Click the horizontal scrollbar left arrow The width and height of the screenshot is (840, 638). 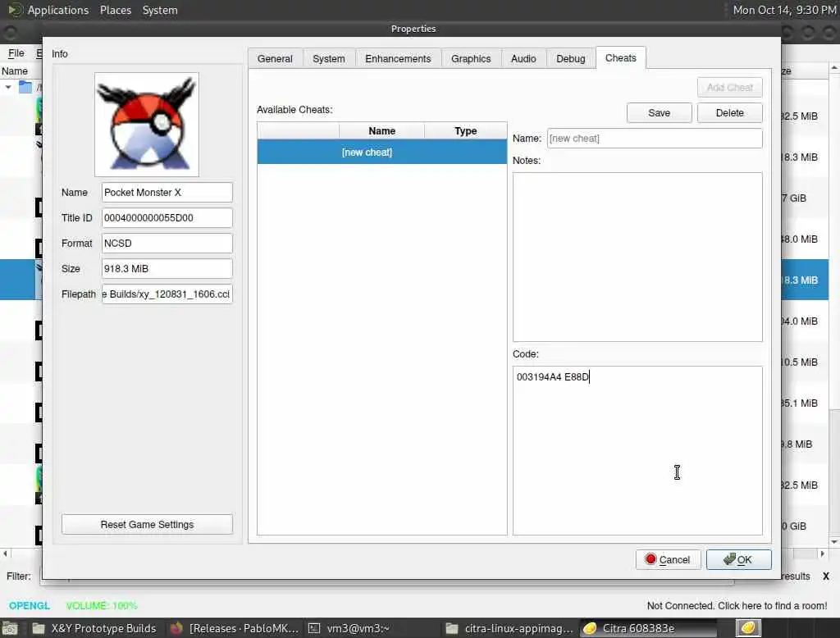(x=6, y=554)
